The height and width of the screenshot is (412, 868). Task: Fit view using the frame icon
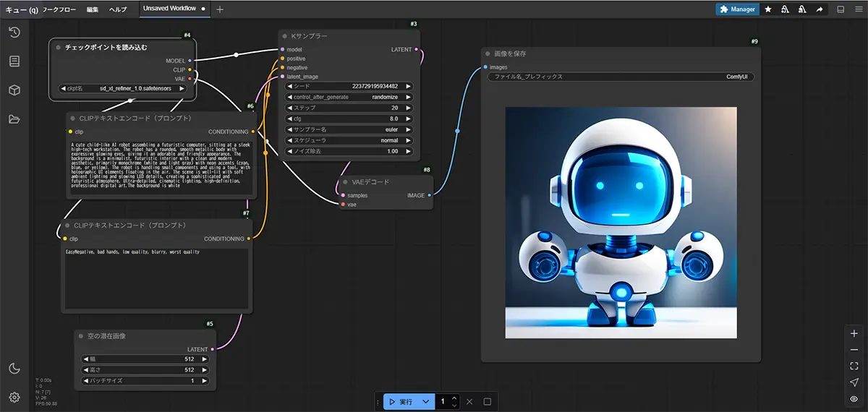click(854, 366)
